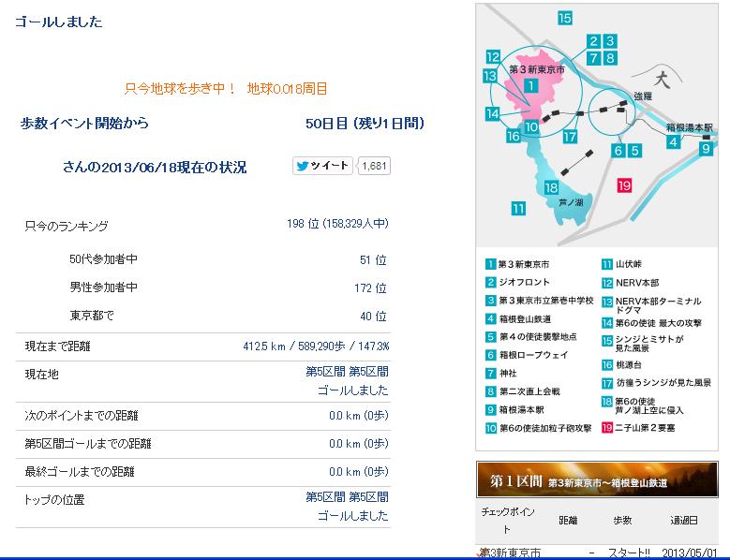Click legend entry 箱根湯本駅
The height and width of the screenshot is (560, 730).
click(514, 410)
